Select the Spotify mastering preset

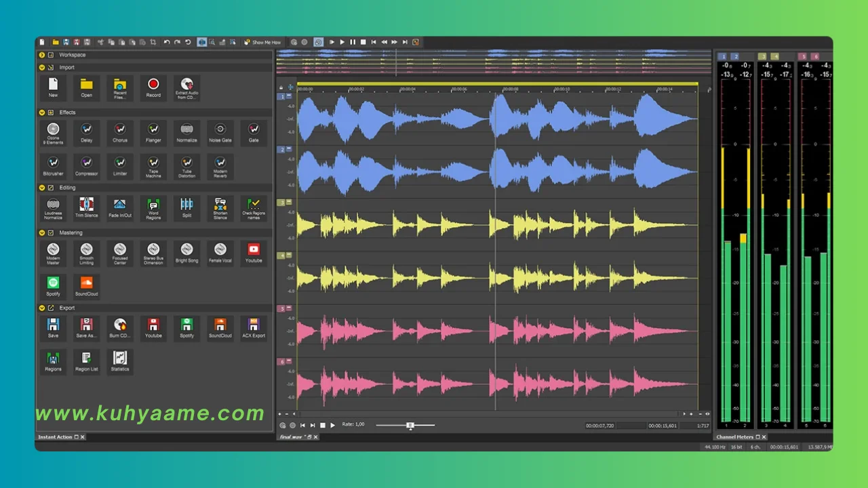point(53,286)
